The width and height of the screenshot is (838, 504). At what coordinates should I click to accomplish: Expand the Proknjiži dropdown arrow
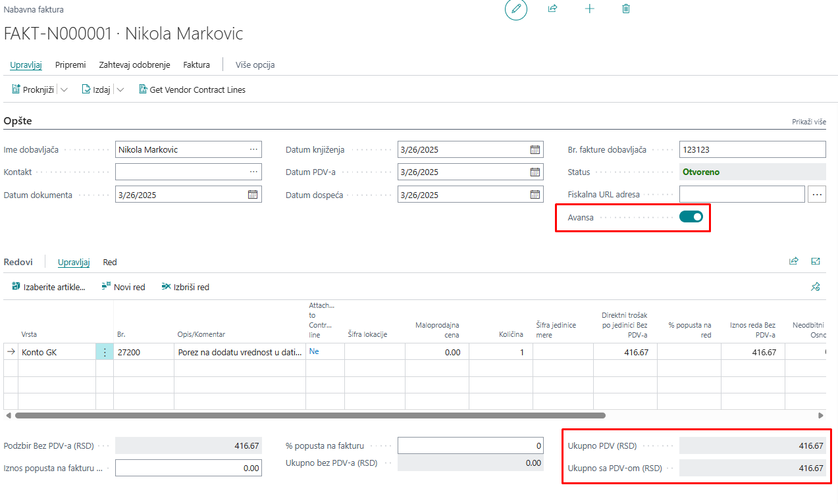click(65, 90)
